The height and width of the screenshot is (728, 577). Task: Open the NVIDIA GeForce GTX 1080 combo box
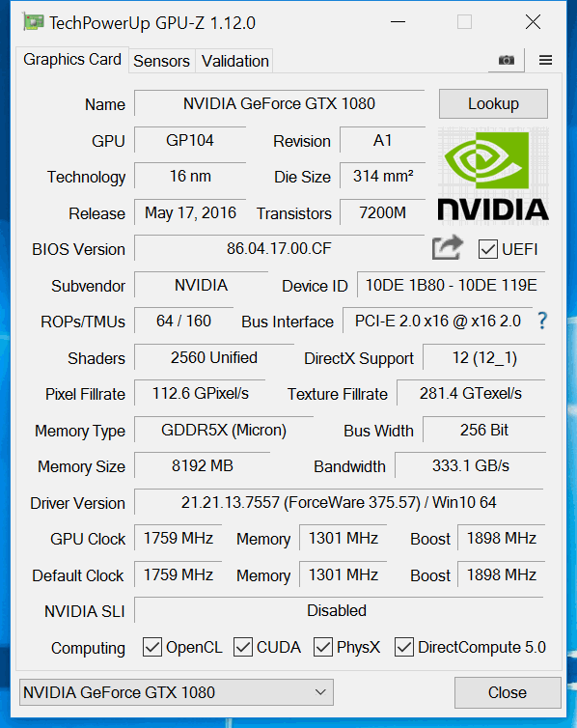[177, 692]
